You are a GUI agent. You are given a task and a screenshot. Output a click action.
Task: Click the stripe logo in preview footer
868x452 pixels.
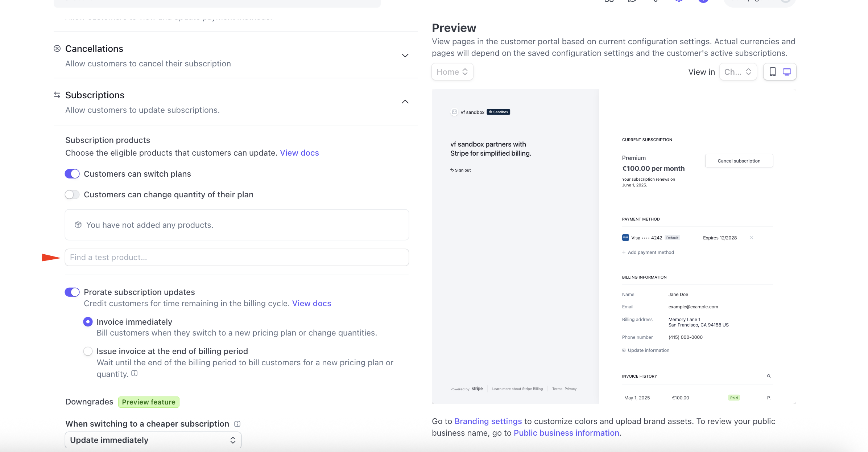click(x=477, y=389)
